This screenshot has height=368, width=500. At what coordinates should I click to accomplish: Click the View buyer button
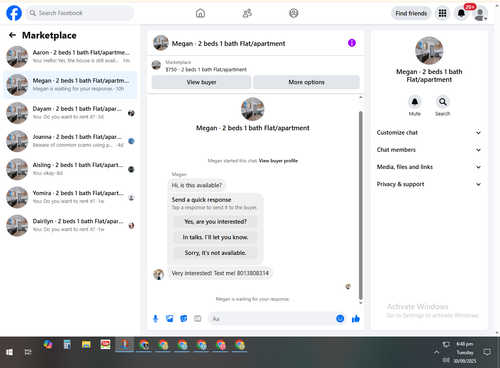click(201, 82)
